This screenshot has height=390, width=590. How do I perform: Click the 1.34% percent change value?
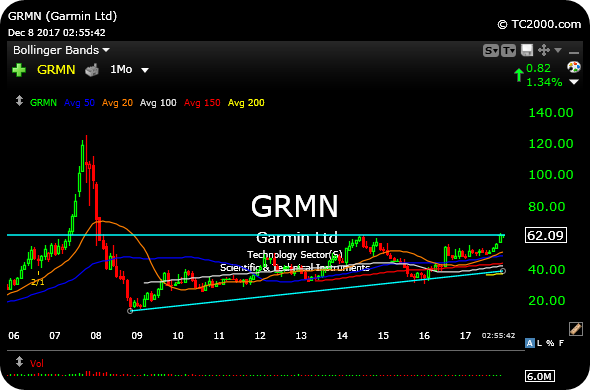(x=544, y=82)
